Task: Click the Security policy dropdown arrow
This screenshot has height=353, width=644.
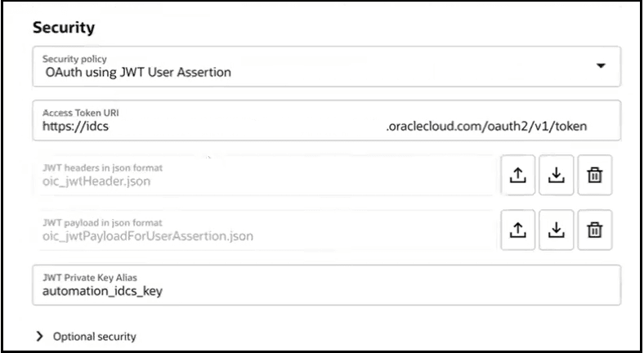Action: coord(602,65)
